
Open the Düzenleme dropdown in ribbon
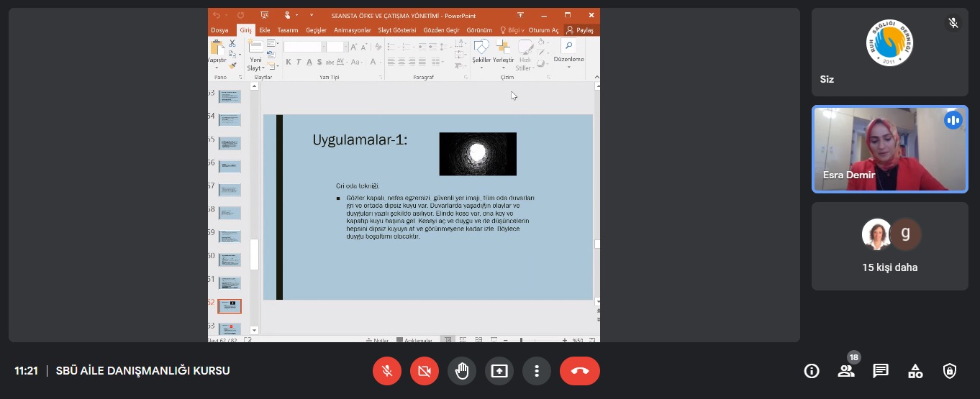[x=568, y=59]
